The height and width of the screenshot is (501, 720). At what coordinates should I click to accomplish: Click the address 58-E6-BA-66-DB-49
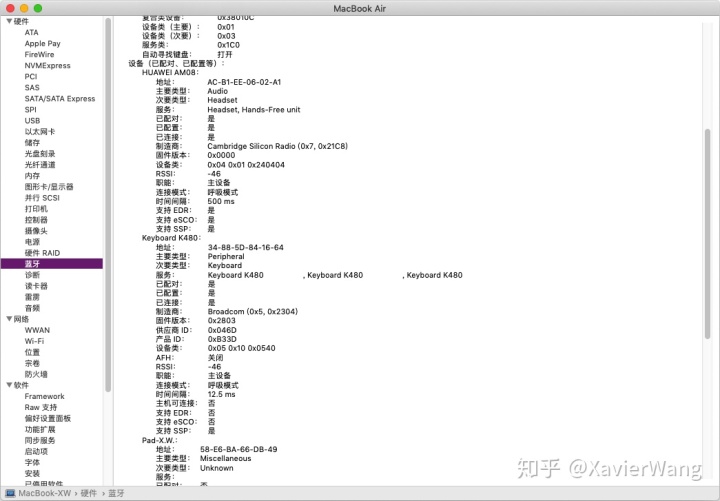click(x=238, y=449)
